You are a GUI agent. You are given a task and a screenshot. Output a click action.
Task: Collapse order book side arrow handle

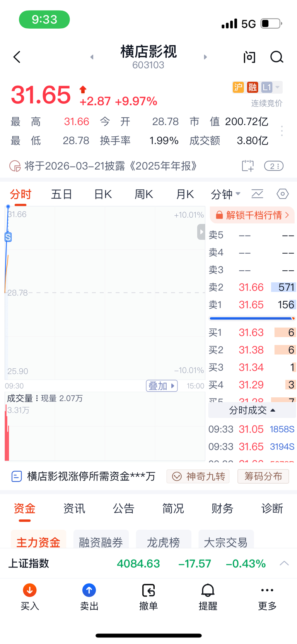pyautogui.click(x=201, y=232)
